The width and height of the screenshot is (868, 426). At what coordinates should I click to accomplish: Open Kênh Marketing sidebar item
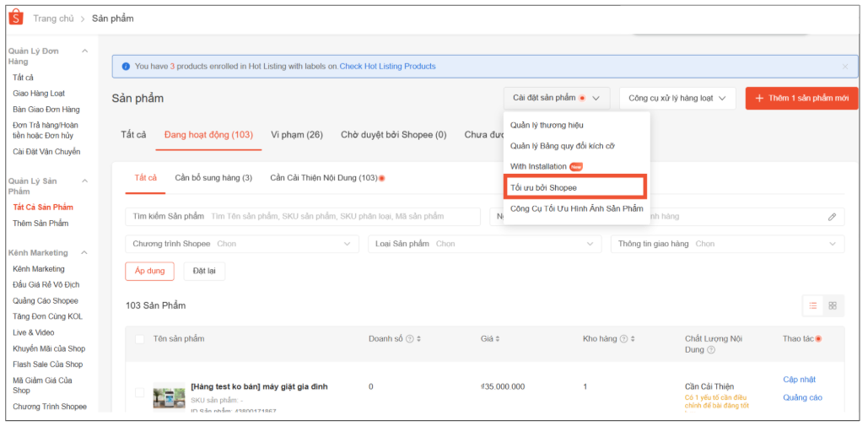tap(39, 269)
